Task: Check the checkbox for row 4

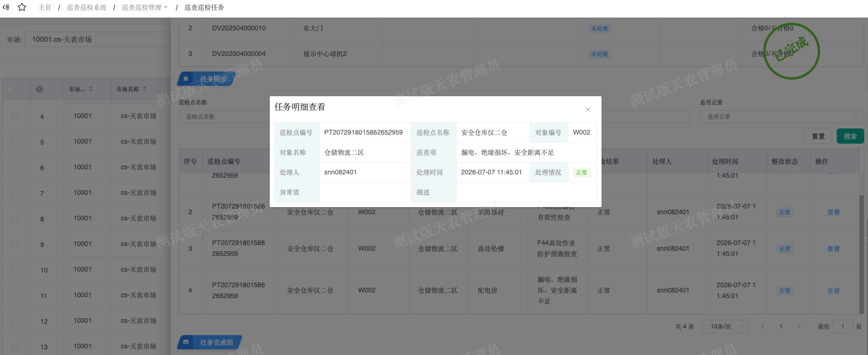Action: pyautogui.click(x=15, y=117)
